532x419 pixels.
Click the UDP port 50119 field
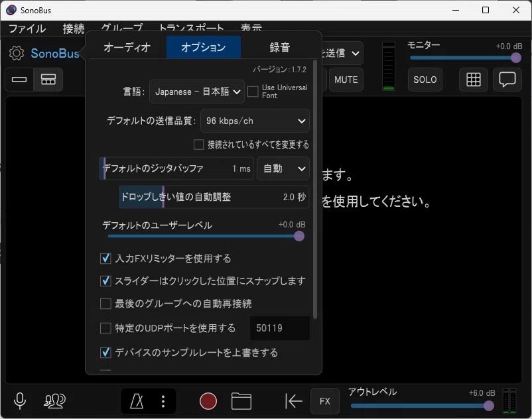click(x=280, y=328)
